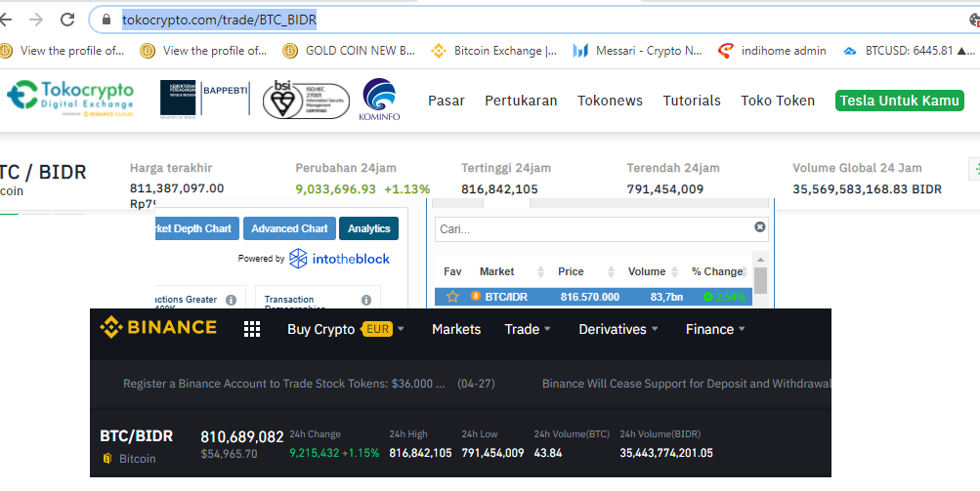The width and height of the screenshot is (980, 491).
Task: Click the Fav column header
Action: 452,271
